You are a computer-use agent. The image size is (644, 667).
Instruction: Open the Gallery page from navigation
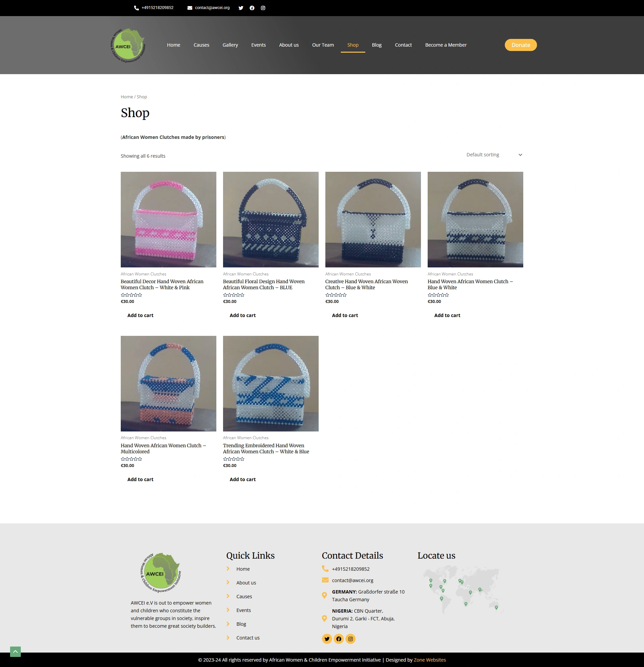tap(230, 45)
